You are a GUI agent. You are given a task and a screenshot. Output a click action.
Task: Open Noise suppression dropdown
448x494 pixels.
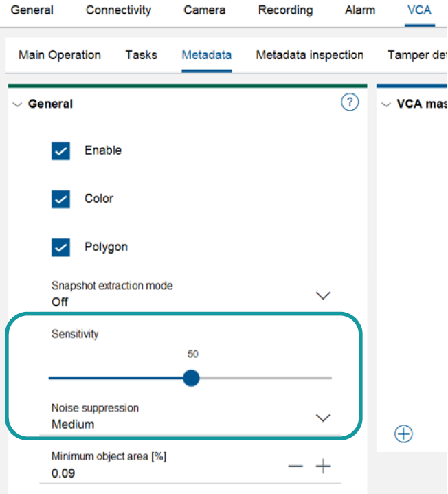[322, 418]
